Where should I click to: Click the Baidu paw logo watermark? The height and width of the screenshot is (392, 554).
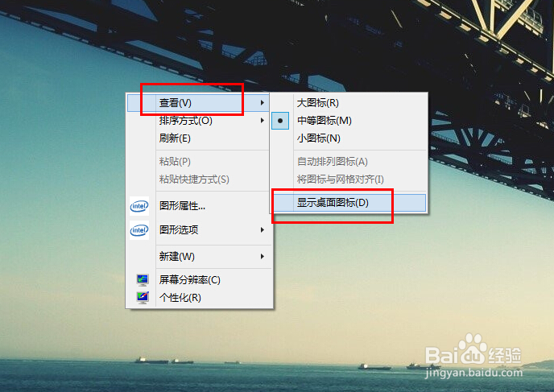(471, 349)
